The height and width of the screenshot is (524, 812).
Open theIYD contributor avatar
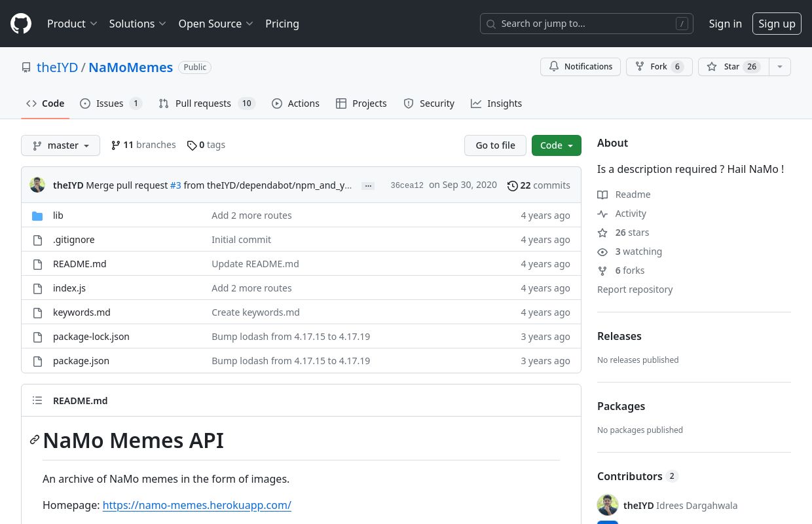coord(608,505)
